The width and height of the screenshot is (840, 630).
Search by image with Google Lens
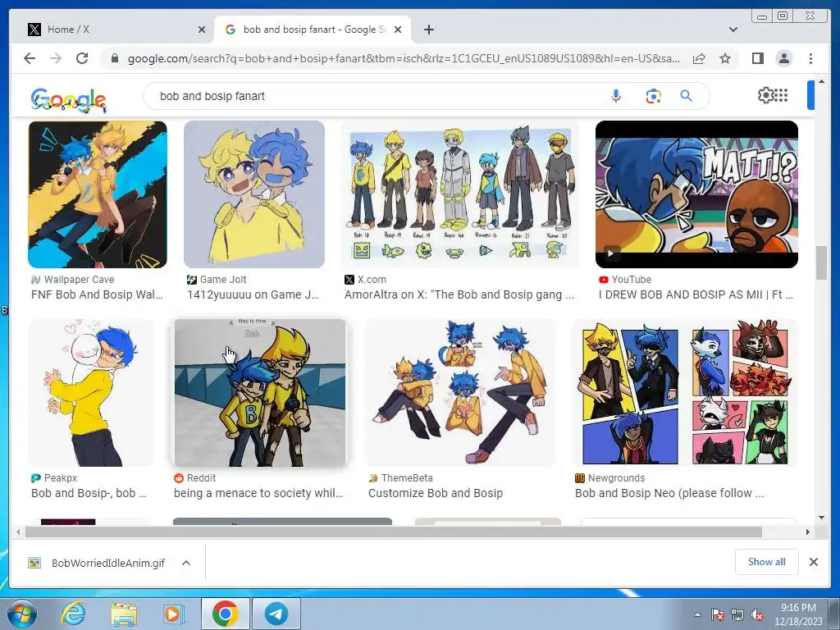[653, 97]
